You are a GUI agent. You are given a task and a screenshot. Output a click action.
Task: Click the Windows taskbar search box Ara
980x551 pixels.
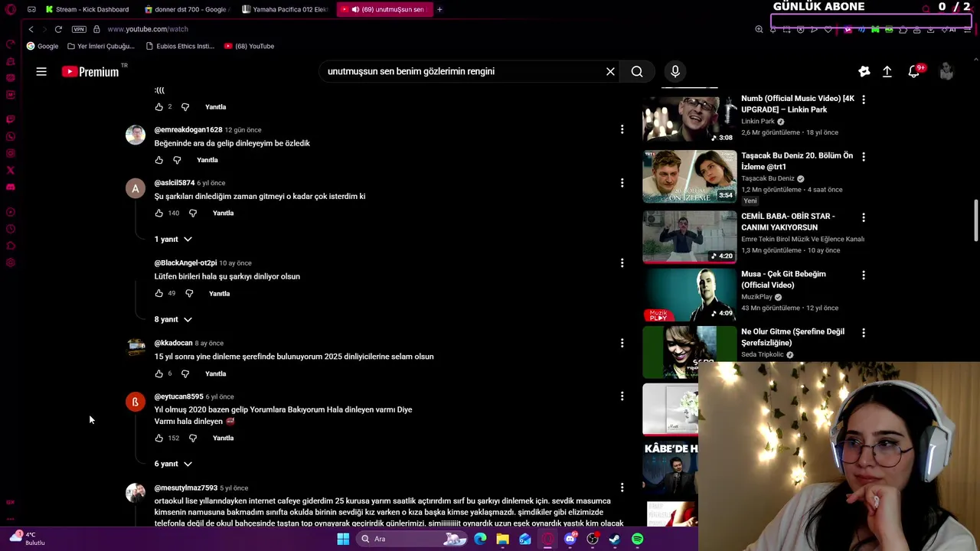point(413,539)
